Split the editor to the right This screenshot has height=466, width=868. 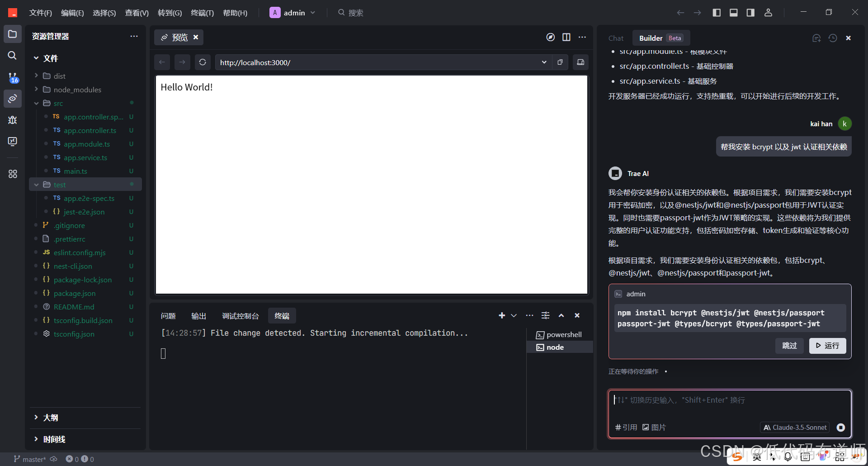tap(566, 37)
